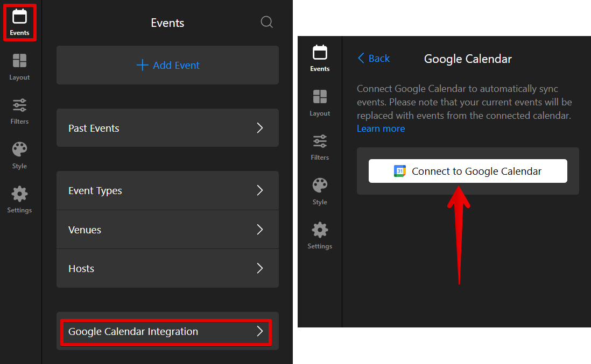Screen dimensions: 591x364
Task: Open Events tab in left panel sidebar
Action: pyautogui.click(x=19, y=23)
